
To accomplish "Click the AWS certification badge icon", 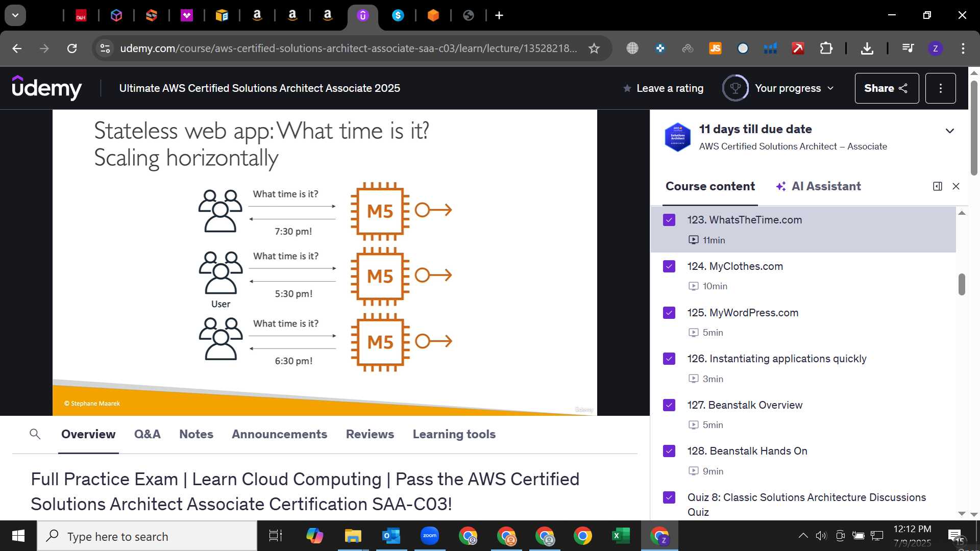I will click(678, 137).
